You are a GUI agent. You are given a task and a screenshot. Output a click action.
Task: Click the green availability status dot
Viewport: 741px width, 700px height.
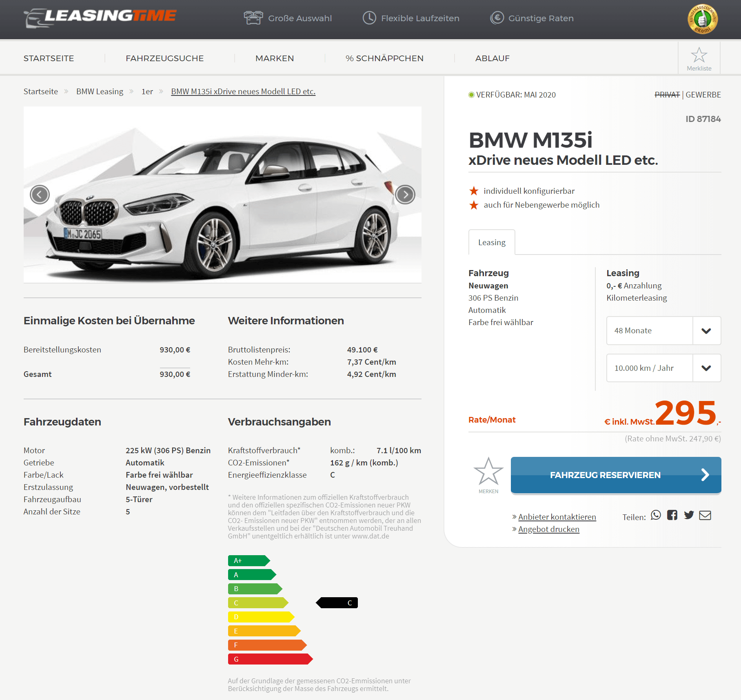pyautogui.click(x=471, y=95)
